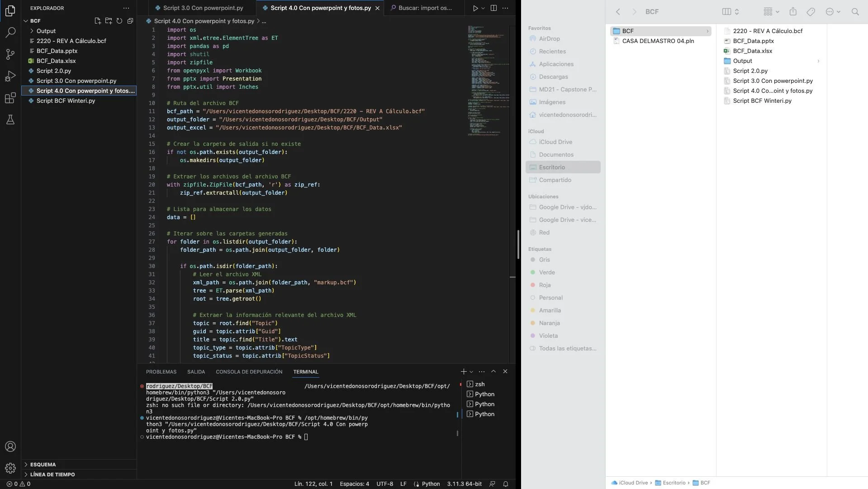Close the Script 4.0 editor tab
868x489 pixels.
click(x=377, y=8)
